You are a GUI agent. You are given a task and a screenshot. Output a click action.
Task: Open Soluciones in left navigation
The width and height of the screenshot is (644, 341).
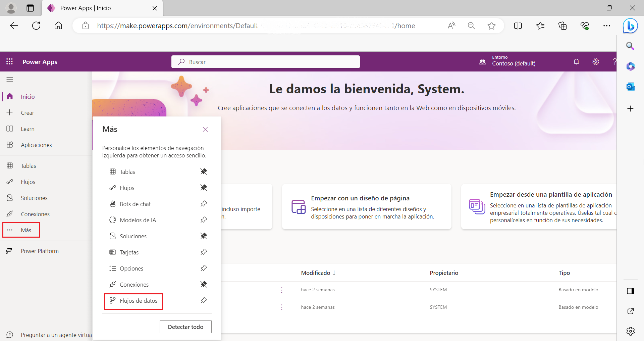pos(34,198)
